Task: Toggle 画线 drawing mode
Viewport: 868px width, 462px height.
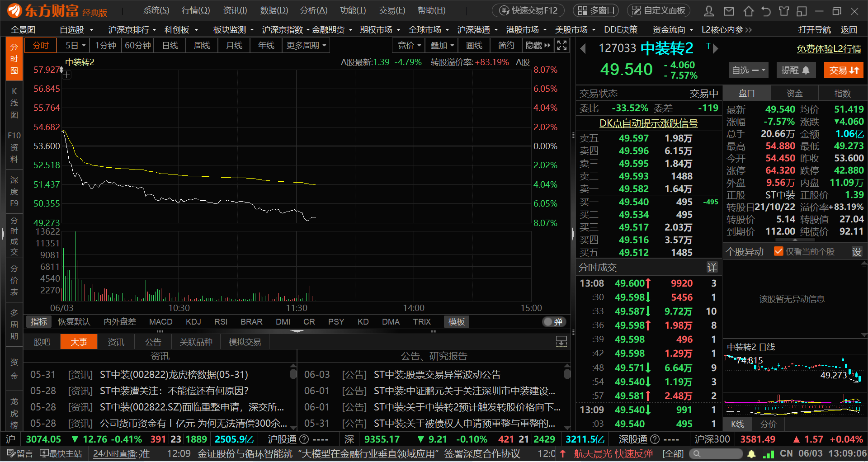Action: click(474, 45)
